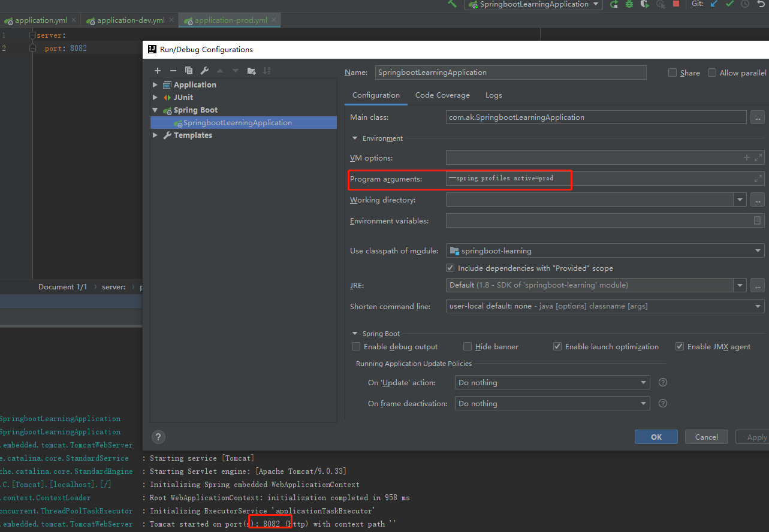Run with Coverage shield icon
The height and width of the screenshot is (532, 769).
pos(645,4)
